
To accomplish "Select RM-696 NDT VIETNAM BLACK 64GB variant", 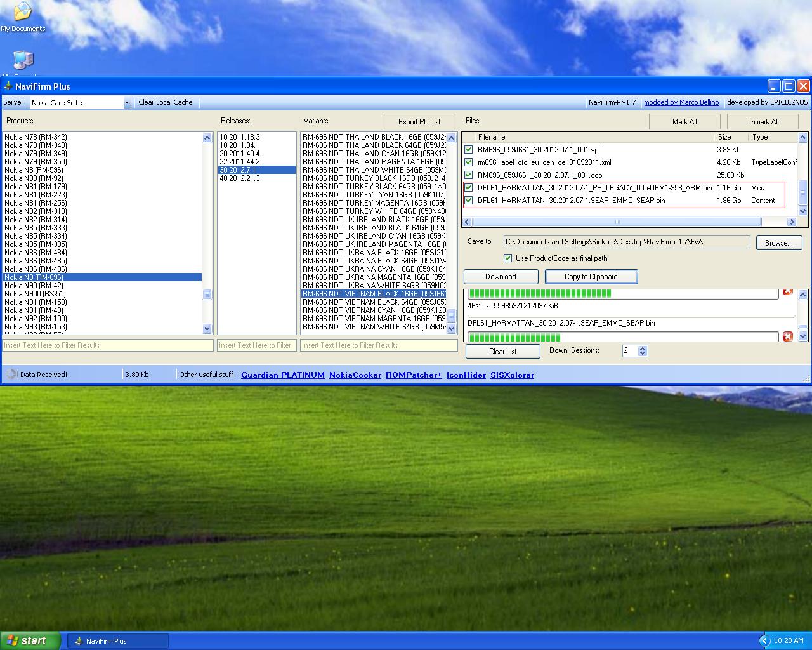I will point(374,302).
